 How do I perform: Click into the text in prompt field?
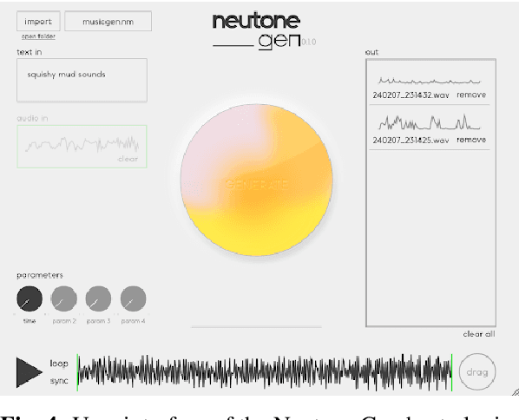(82, 80)
